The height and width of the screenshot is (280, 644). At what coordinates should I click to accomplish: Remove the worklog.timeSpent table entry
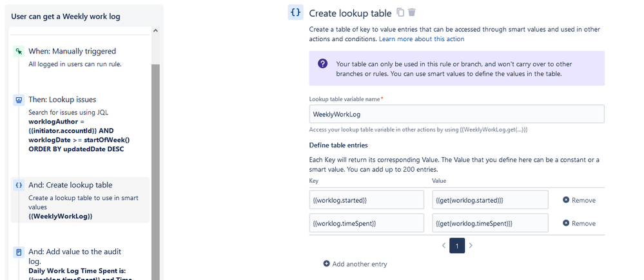pos(579,223)
